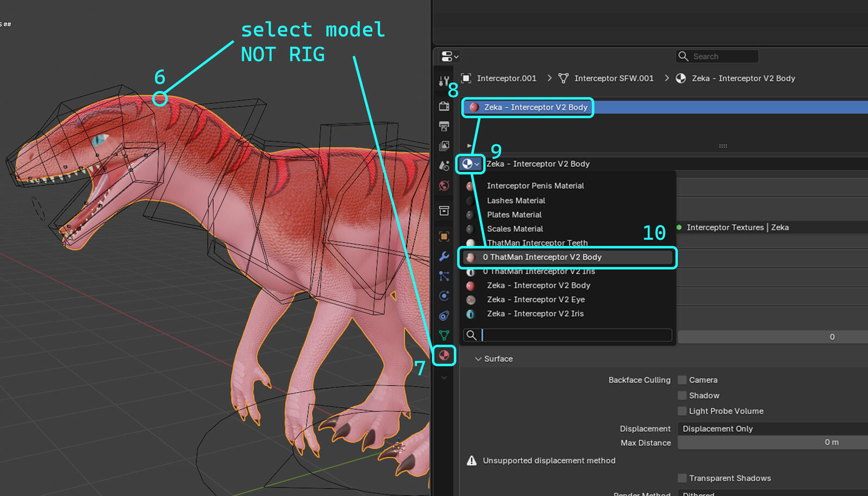Open the Material properties tab
The height and width of the screenshot is (496, 868).
click(x=444, y=356)
